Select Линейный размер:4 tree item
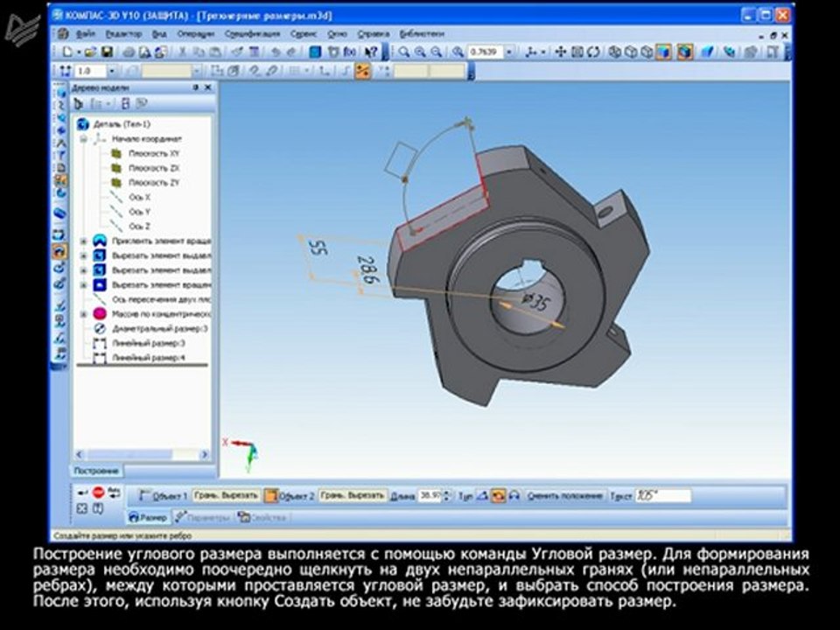This screenshot has height=630, width=840. (149, 357)
